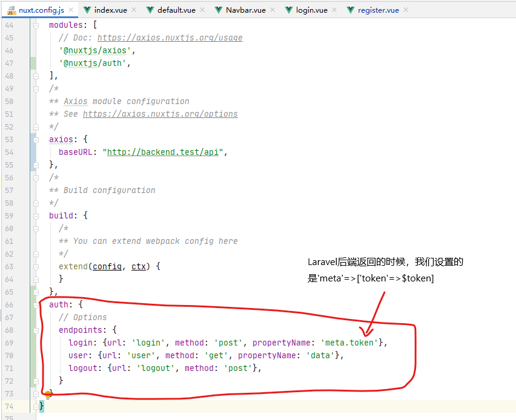Viewport: 516px width, 420px height.
Task: Click the modules key on line 44
Action: pos(66,25)
